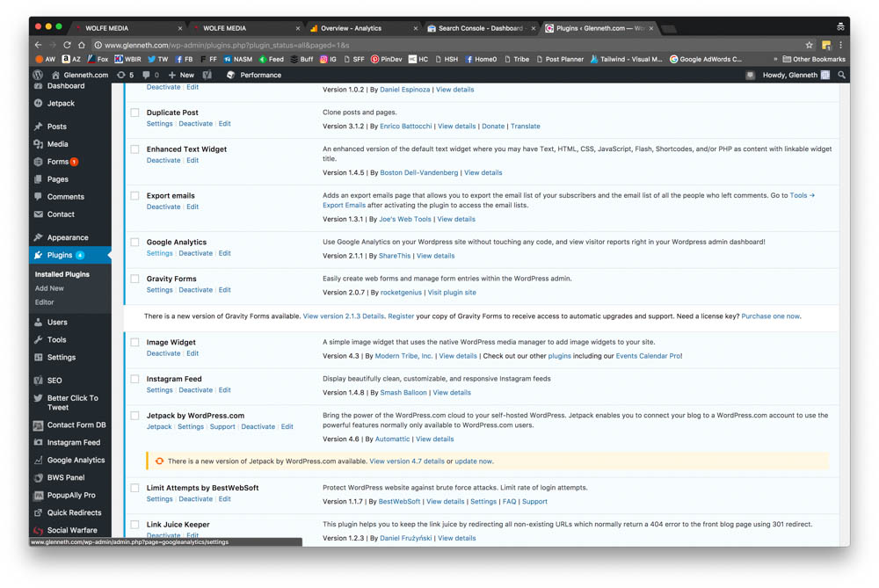Open the New content menu in admin bar
Viewport: 879px width, 588px height.
(181, 75)
